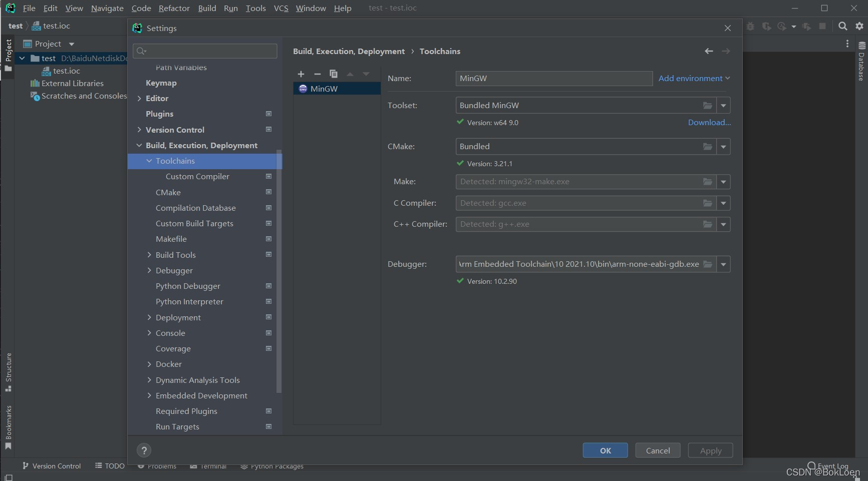Open C Compiler dropdown arrow
This screenshot has width=868, height=481.
(x=723, y=203)
